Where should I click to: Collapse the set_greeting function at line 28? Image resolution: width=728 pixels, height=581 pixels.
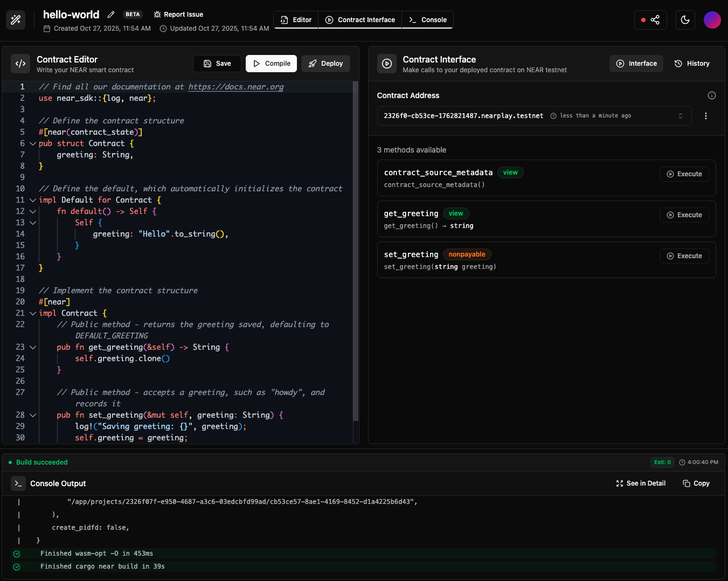[x=33, y=416]
